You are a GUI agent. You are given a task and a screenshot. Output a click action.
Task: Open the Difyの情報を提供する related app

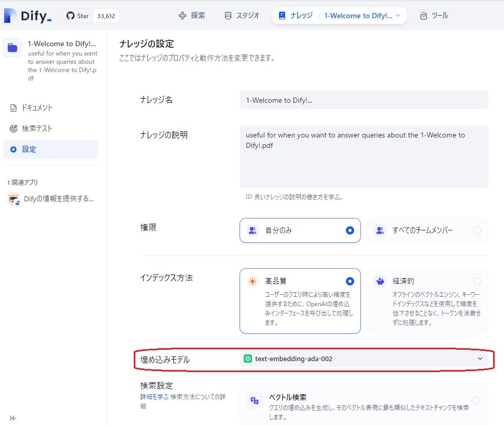coord(49,199)
